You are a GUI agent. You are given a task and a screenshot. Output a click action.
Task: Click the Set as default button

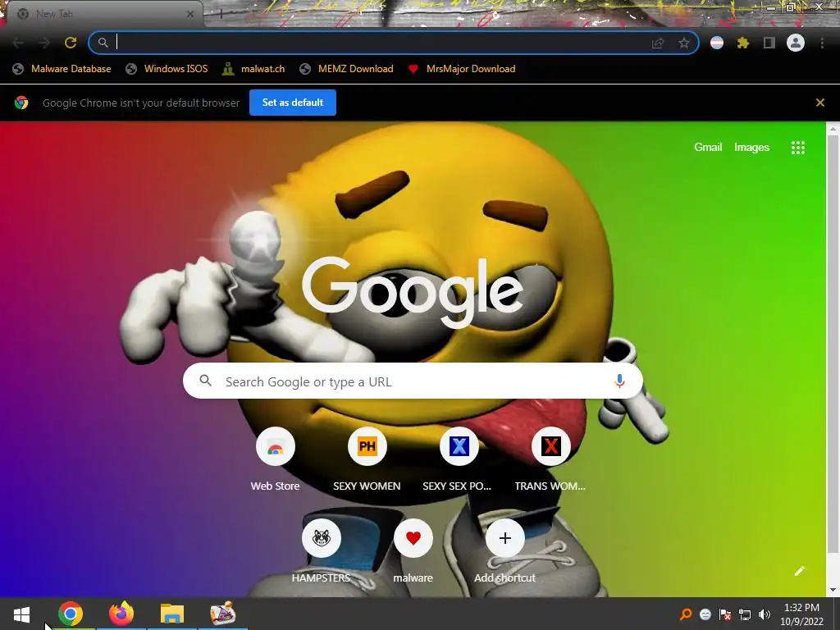click(293, 103)
